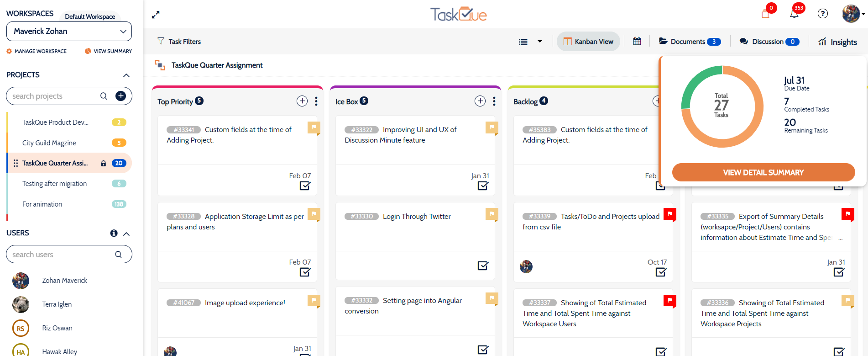Screen dimensions: 868x356
Task: Click the Users info icon
Action: (x=114, y=233)
